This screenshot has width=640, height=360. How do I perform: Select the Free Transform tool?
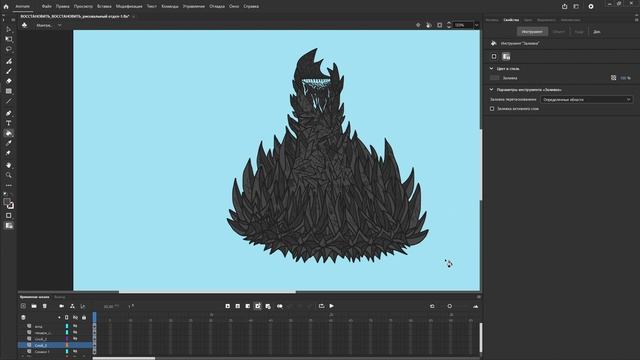[x=9, y=39]
